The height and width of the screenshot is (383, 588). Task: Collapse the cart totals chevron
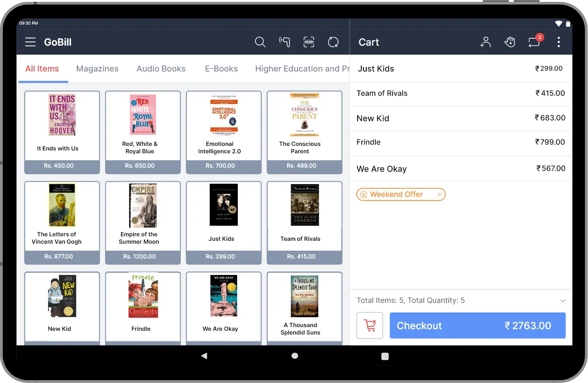click(x=563, y=300)
